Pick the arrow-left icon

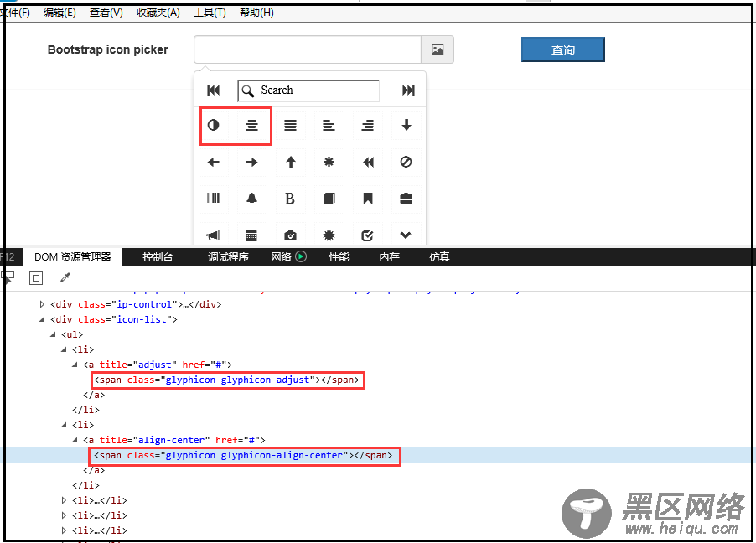(213, 162)
